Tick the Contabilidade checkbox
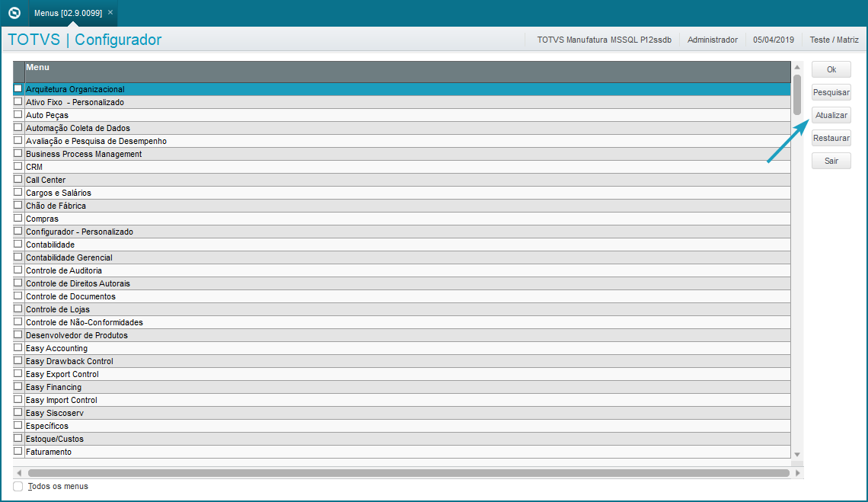The height and width of the screenshot is (502, 868). [18, 245]
